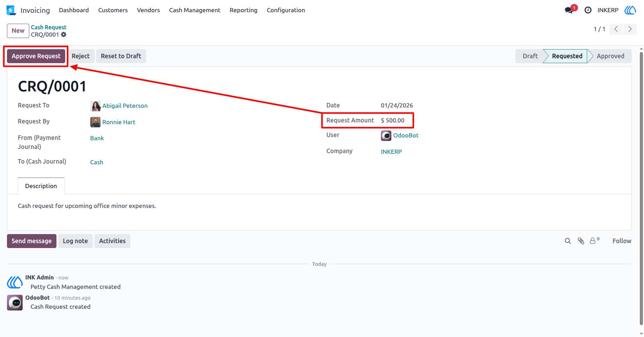Open the Dashboard menu
Viewport: 644px width, 337px height.
tap(74, 10)
